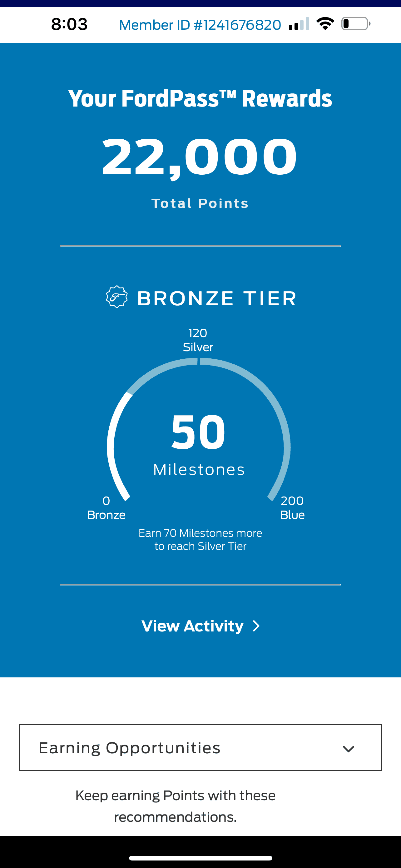The image size is (401, 868).
Task: Tap the Wi-Fi status icon
Action: pyautogui.click(x=325, y=24)
